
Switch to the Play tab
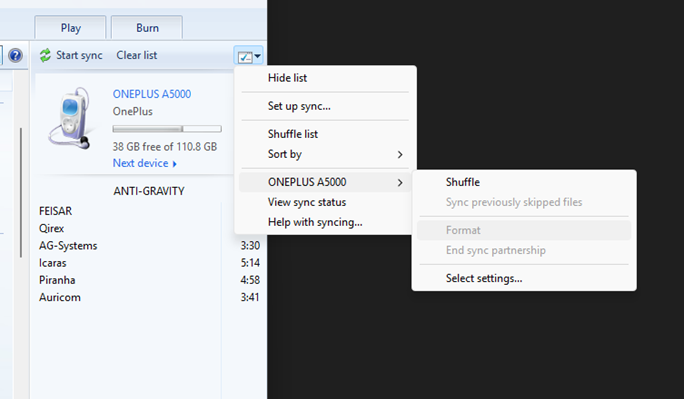(x=70, y=28)
